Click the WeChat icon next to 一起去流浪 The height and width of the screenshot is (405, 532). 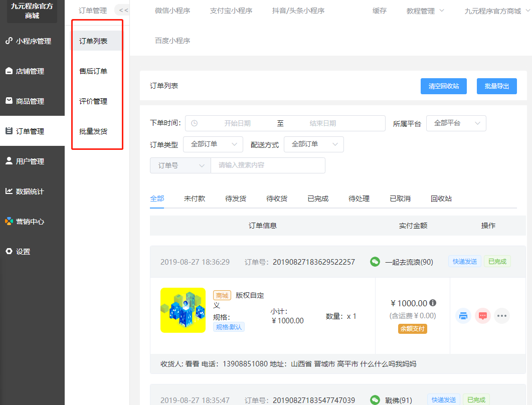375,262
